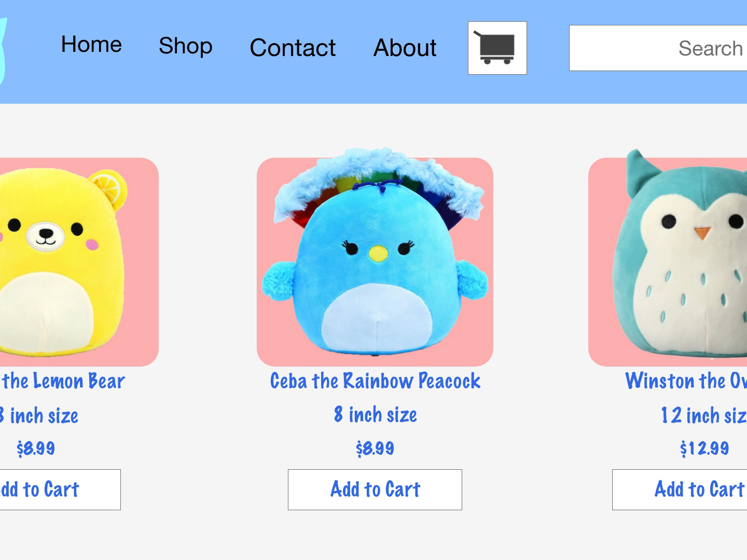Viewport: 747px width, 560px height.
Task: Open the yellow Lemon Bear image
Action: (x=79, y=262)
